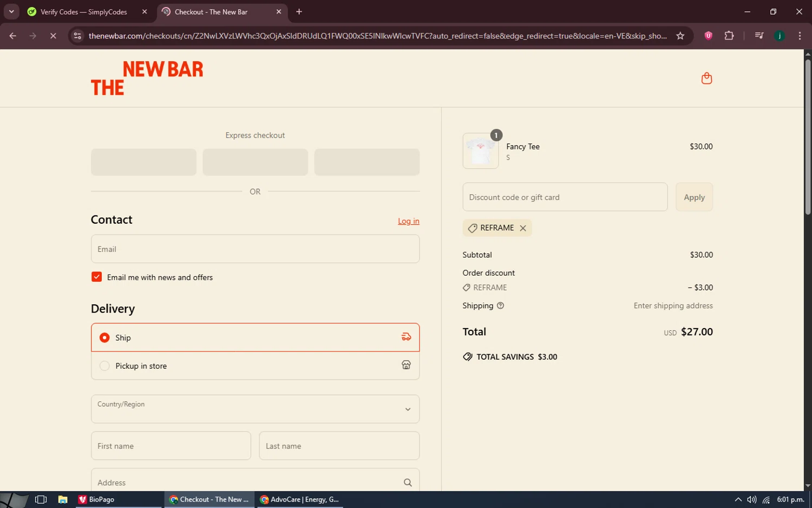Click Apply discount button
Screen dimensions: 812x508
694,197
